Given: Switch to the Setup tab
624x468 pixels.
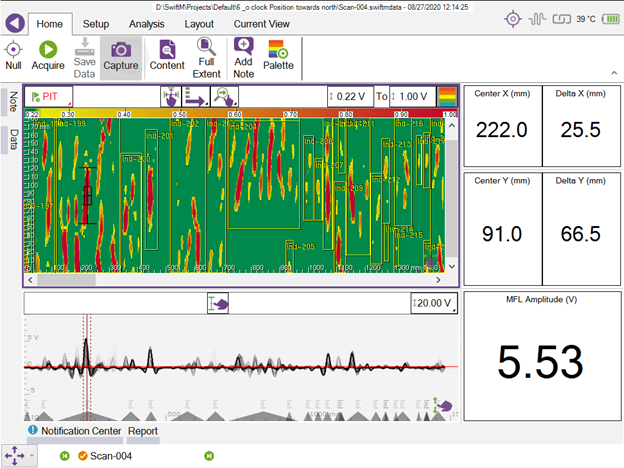Looking at the screenshot, I should [96, 22].
